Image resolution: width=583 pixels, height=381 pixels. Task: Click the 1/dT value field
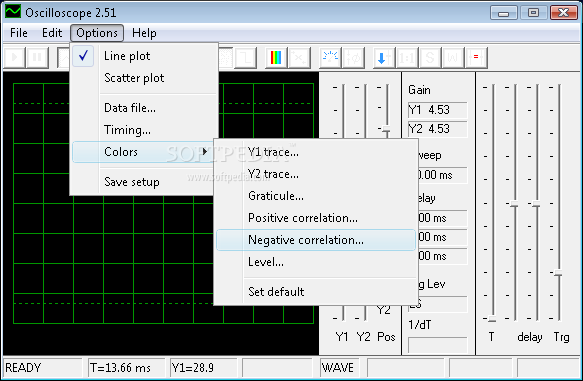(x=438, y=345)
